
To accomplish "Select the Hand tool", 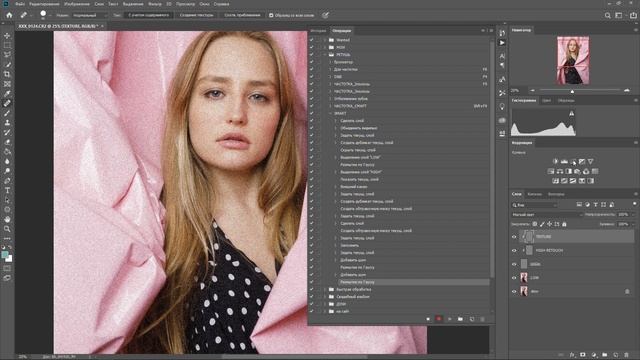I will click(7, 220).
